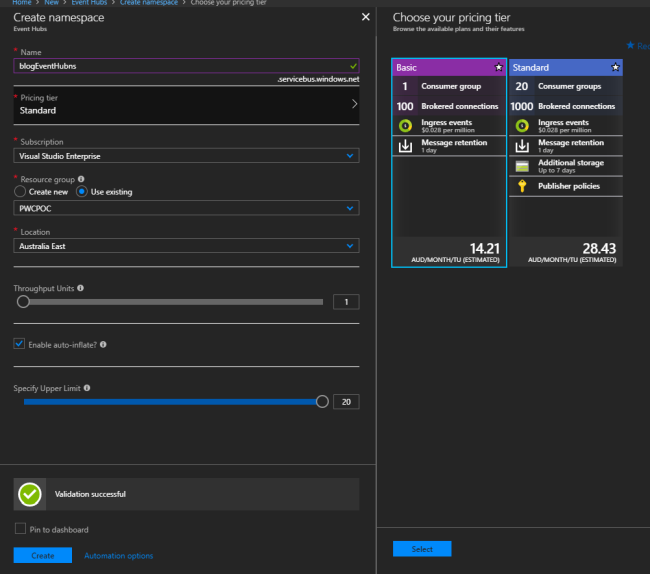Select the Create new radio button
The width and height of the screenshot is (650, 574).
(20, 192)
